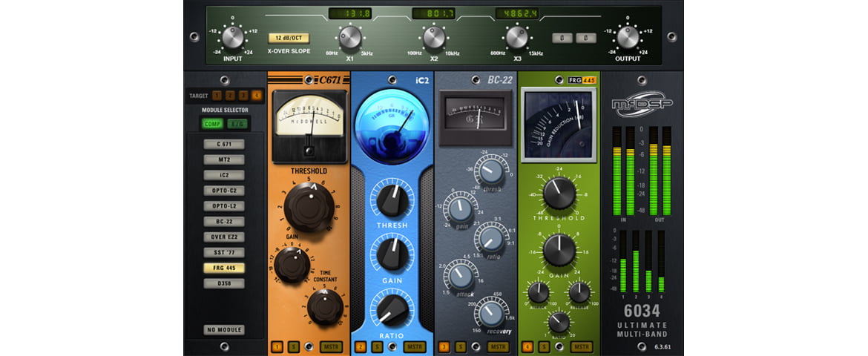The height and width of the screenshot is (356, 868).
Task: Click the McDSP logo
Action: click(x=642, y=104)
